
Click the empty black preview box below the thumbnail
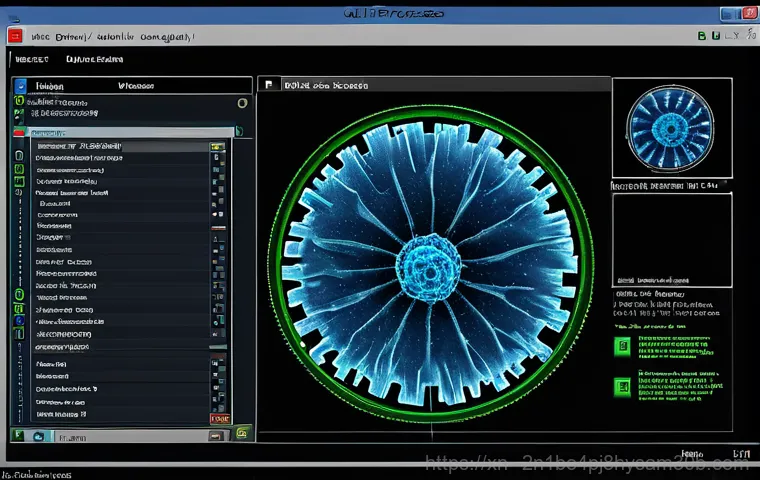pos(672,240)
